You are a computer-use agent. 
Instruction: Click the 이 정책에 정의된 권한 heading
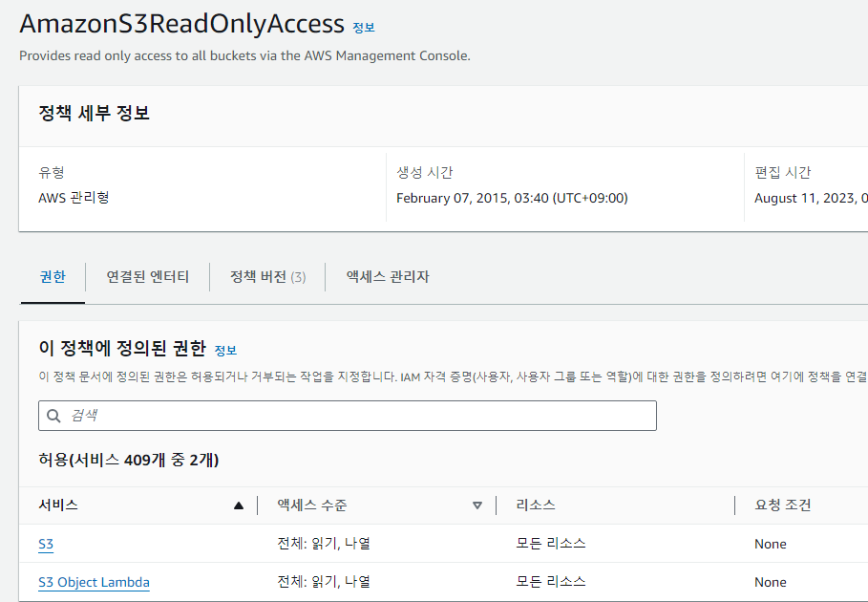click(x=122, y=349)
